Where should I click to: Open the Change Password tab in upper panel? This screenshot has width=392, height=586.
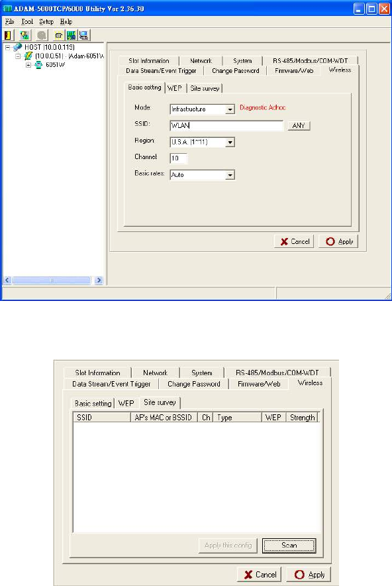click(235, 71)
